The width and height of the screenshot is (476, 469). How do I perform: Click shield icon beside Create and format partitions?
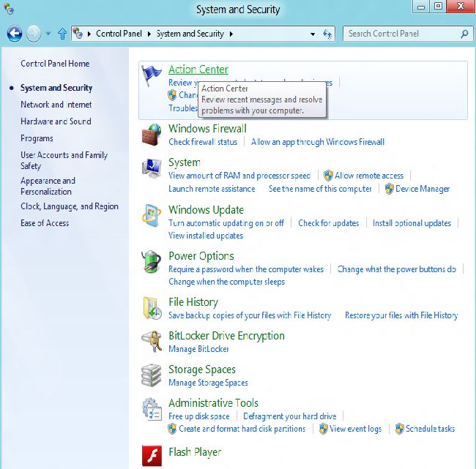[x=172, y=429]
